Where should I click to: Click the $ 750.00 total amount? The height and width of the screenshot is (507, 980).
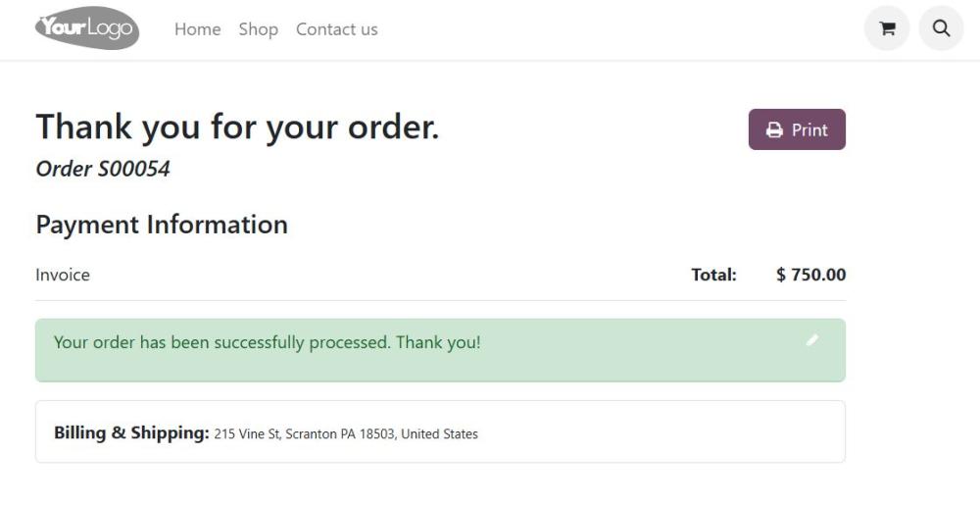click(810, 275)
